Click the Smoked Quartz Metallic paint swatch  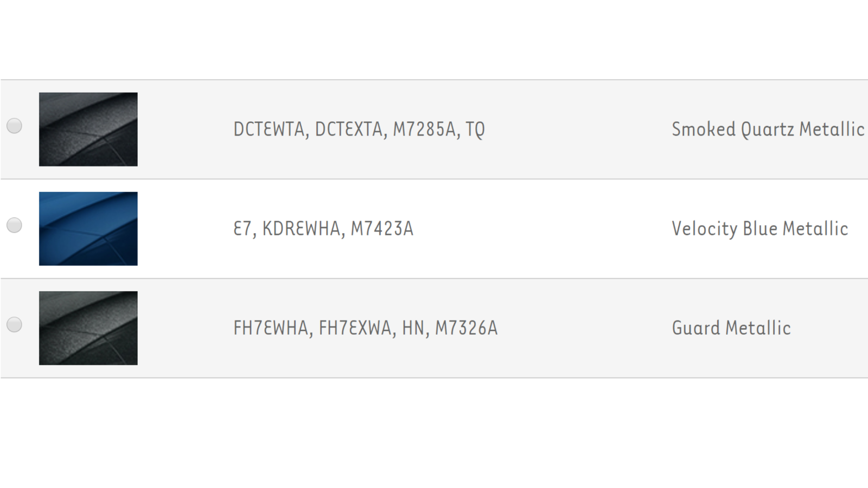[88, 129]
